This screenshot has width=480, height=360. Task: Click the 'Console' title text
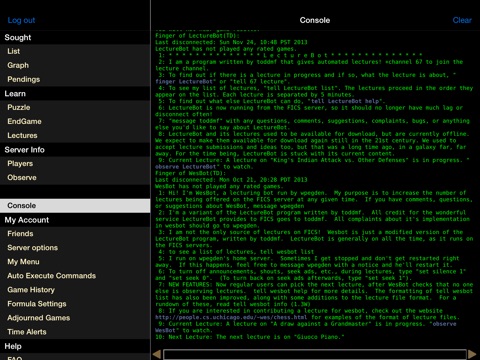point(315,20)
